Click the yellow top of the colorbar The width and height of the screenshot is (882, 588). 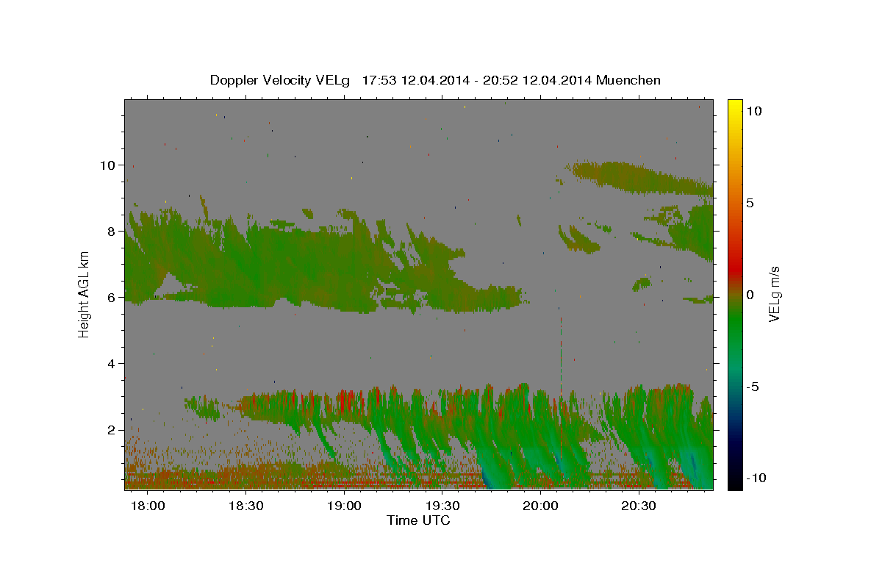pyautogui.click(x=734, y=104)
